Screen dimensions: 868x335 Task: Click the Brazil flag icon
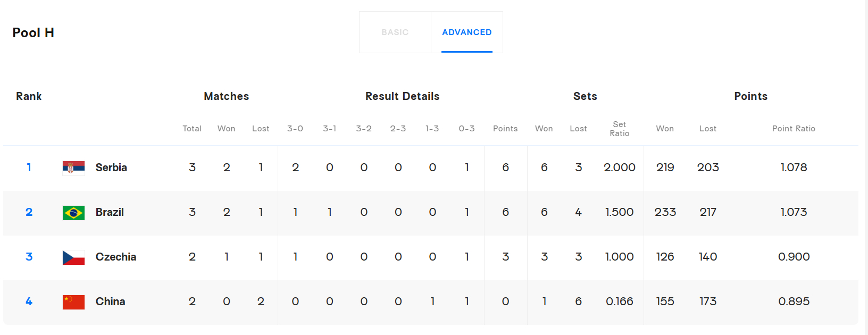point(73,213)
